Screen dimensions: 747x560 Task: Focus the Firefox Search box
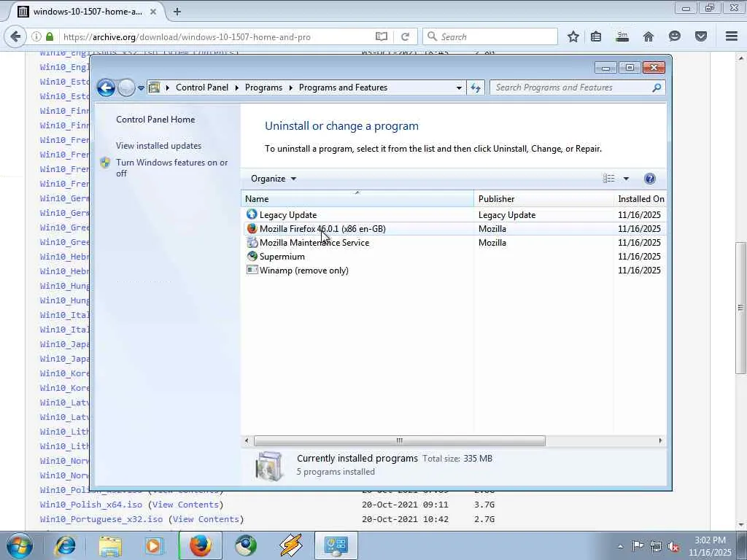[491, 36]
